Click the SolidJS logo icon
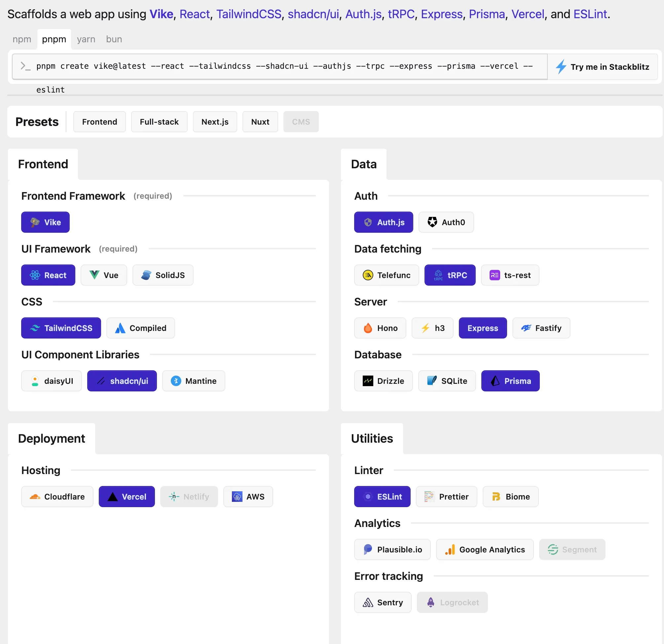Image resolution: width=664 pixels, height=644 pixels. (x=146, y=275)
